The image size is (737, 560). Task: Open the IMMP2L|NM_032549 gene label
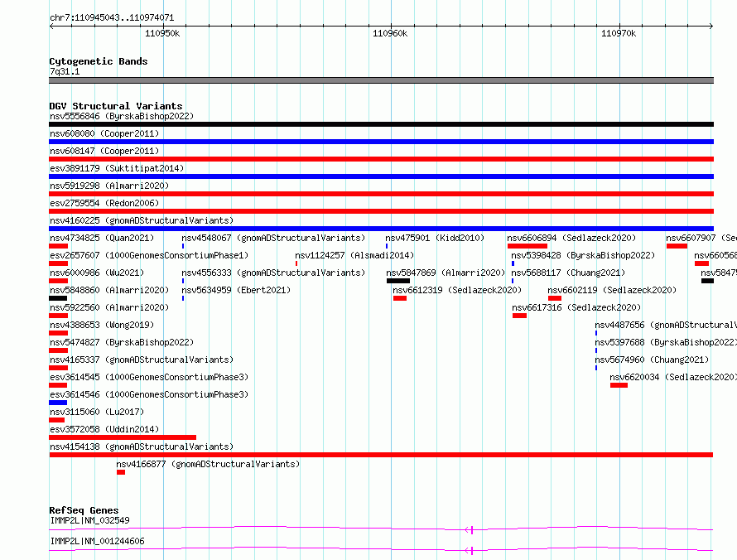click(x=89, y=520)
